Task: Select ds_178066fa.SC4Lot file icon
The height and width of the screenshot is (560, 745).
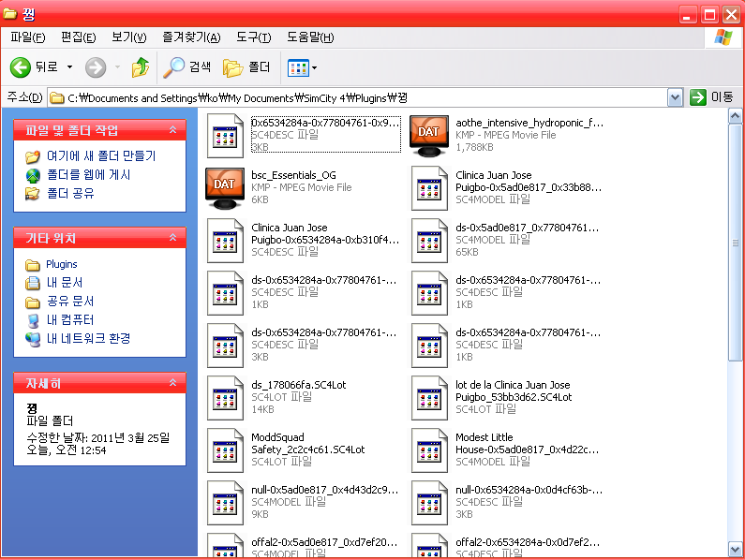Action: point(225,398)
